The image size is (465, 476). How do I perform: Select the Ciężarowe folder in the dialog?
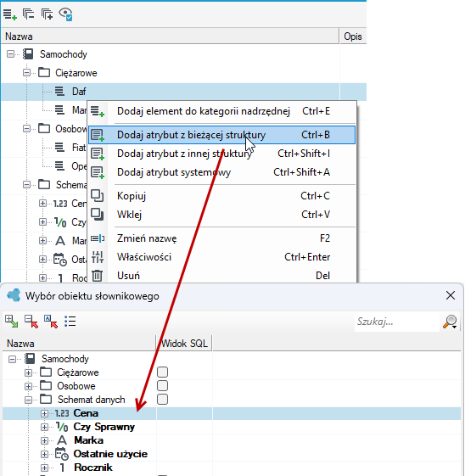pos(78,372)
